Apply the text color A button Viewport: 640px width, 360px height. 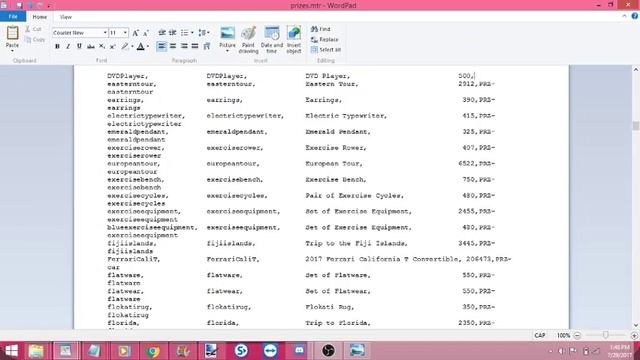pos(140,47)
